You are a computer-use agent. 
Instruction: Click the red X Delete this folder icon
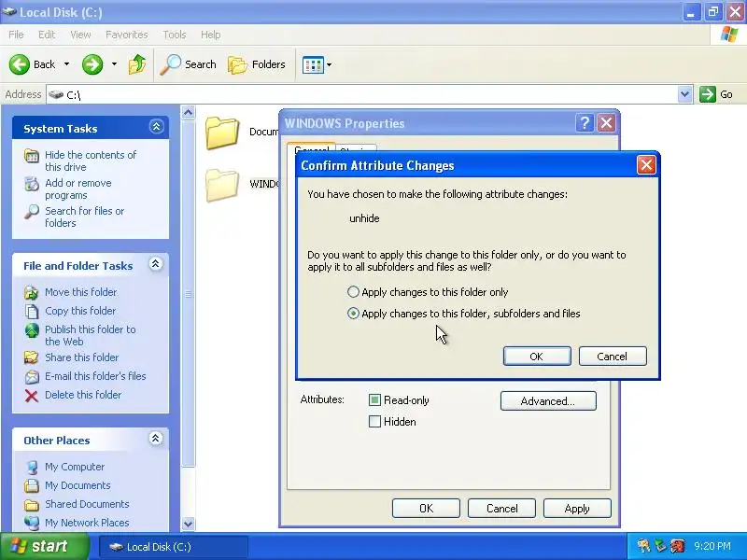[x=32, y=395]
